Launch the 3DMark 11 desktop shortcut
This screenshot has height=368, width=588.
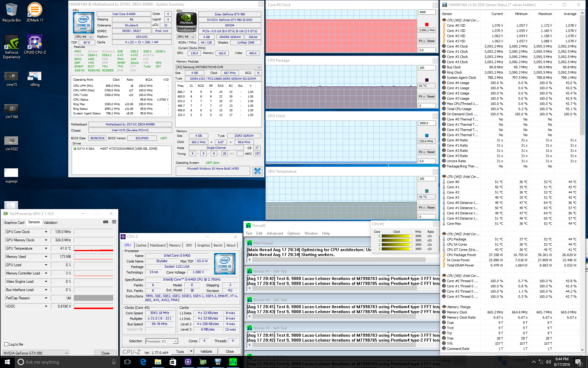[35, 12]
